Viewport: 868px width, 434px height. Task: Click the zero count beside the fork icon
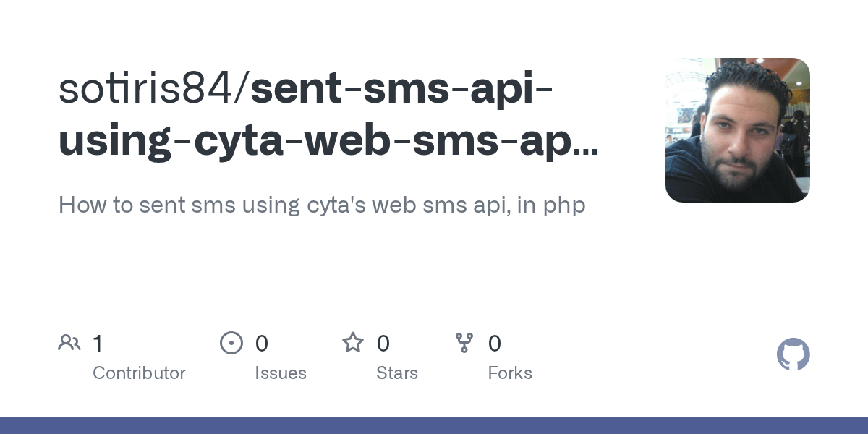[494, 343]
